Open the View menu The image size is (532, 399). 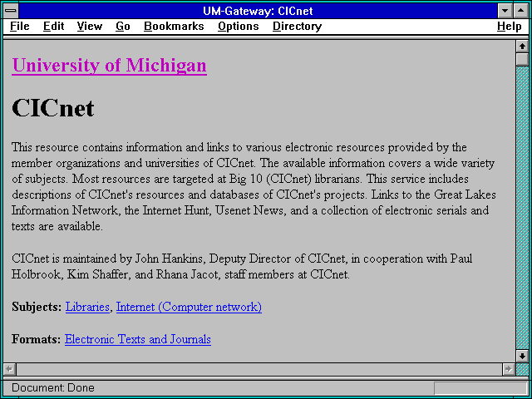tap(90, 27)
